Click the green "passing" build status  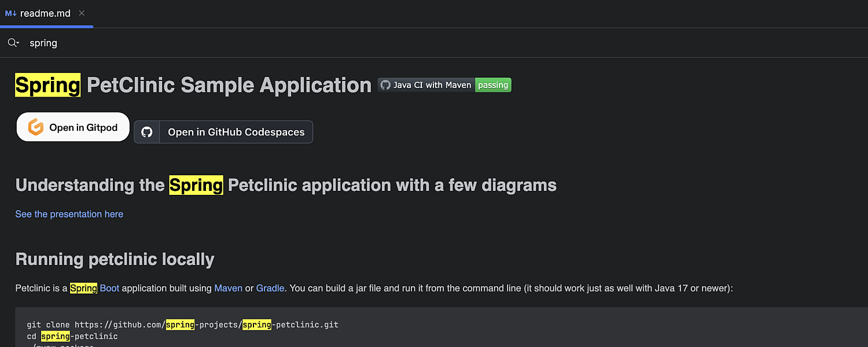coord(493,85)
